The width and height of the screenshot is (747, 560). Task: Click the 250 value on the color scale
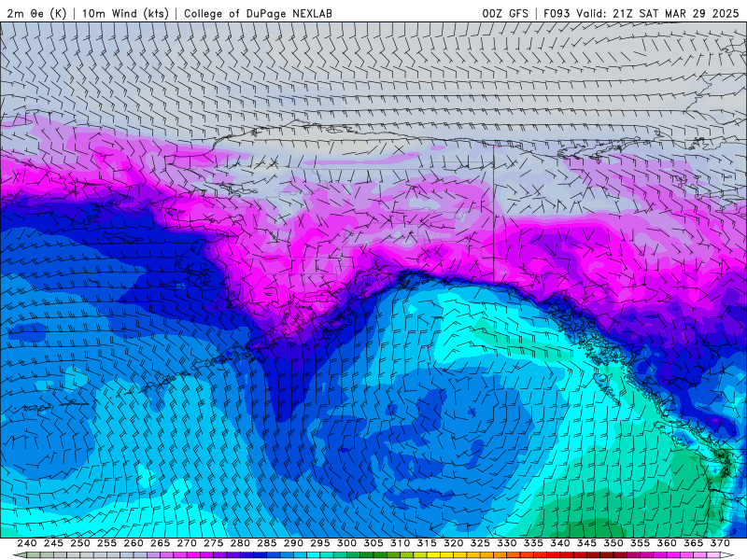[x=80, y=543]
